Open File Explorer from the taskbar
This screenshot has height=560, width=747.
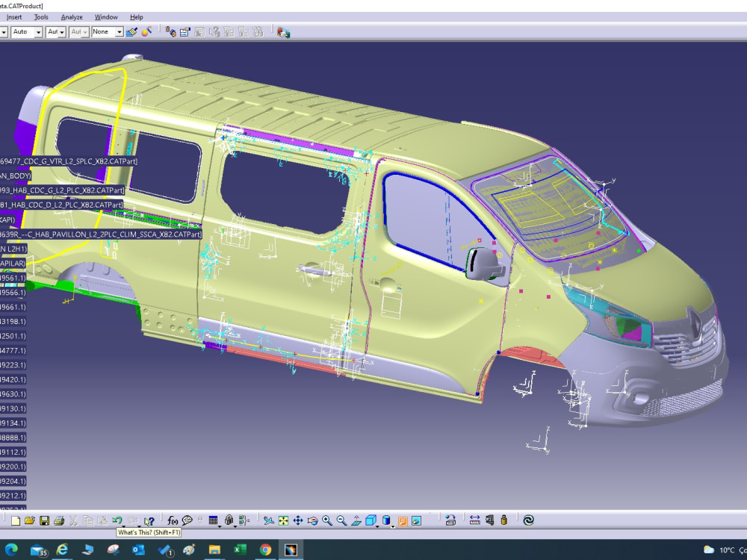point(214,550)
